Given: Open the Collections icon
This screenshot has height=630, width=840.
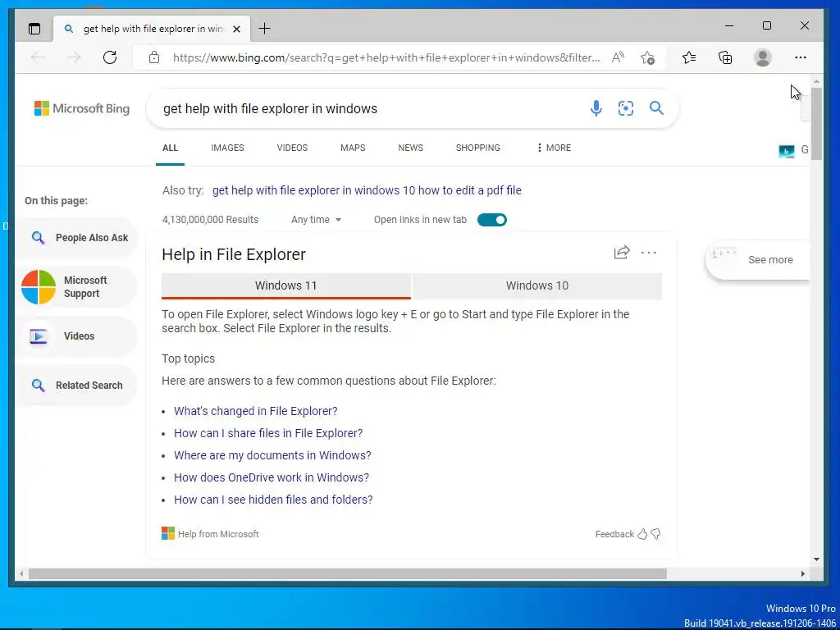Looking at the screenshot, I should click(x=725, y=57).
